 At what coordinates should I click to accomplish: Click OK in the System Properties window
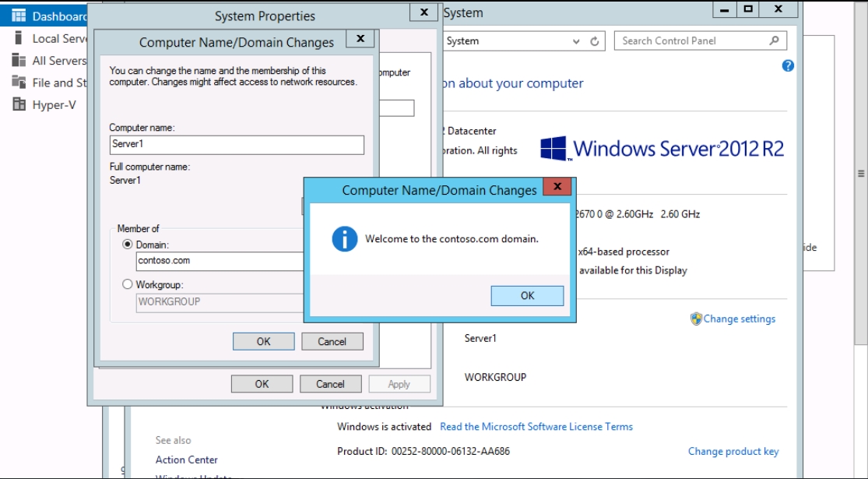tap(262, 384)
